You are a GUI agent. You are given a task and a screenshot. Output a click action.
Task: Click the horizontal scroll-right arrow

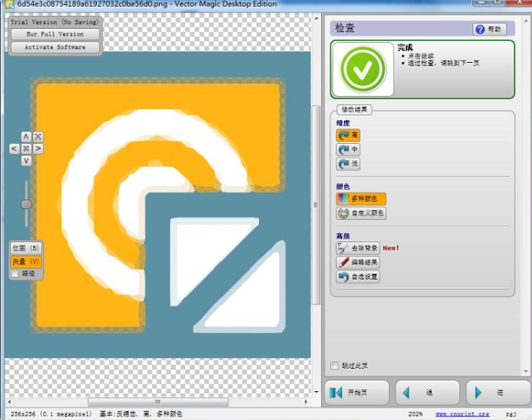click(306, 402)
